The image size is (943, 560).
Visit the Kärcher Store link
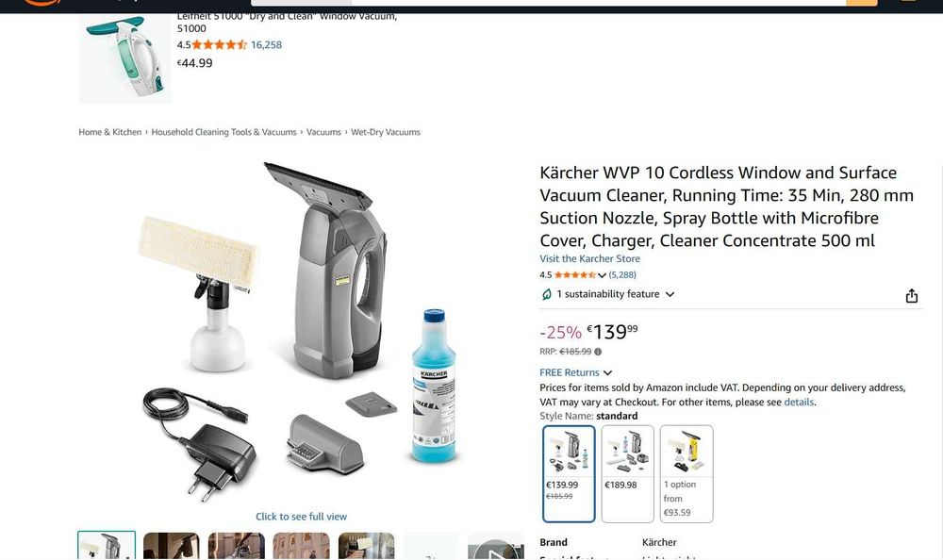click(589, 258)
